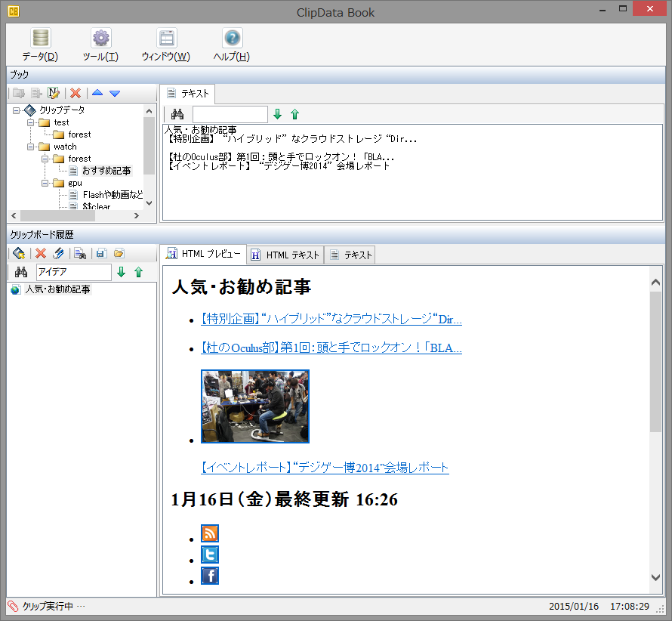
Task: Select the forest folder under watch
Action: point(80,159)
